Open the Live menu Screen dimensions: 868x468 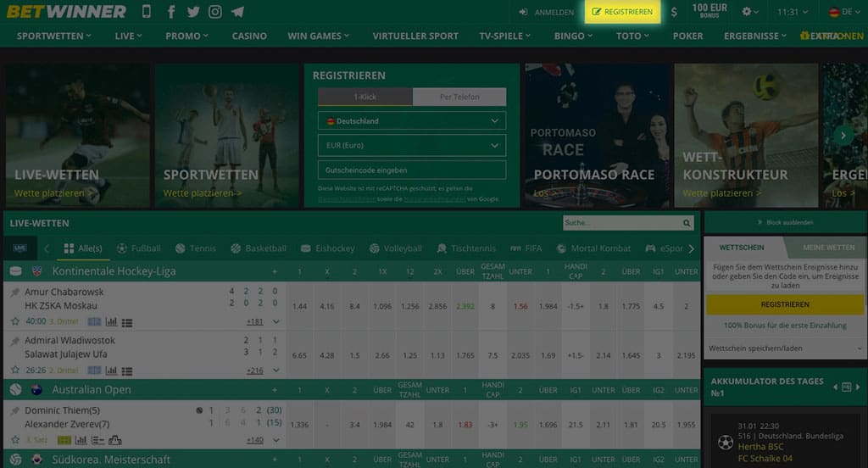[129, 36]
